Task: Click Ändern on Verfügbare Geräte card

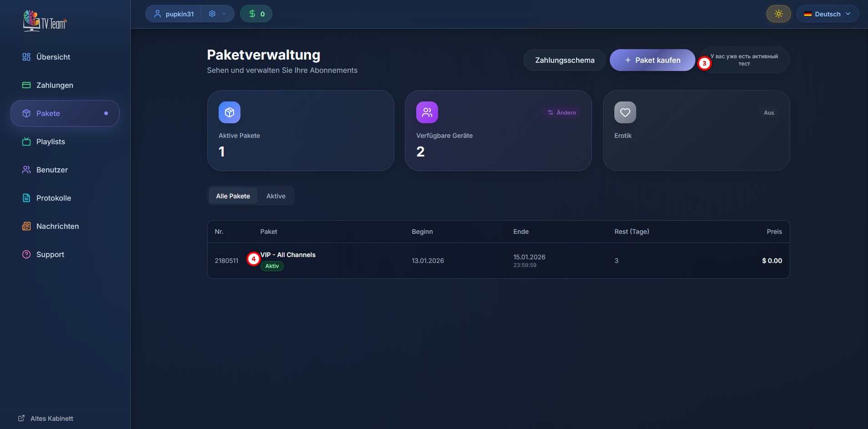Action: (x=562, y=112)
